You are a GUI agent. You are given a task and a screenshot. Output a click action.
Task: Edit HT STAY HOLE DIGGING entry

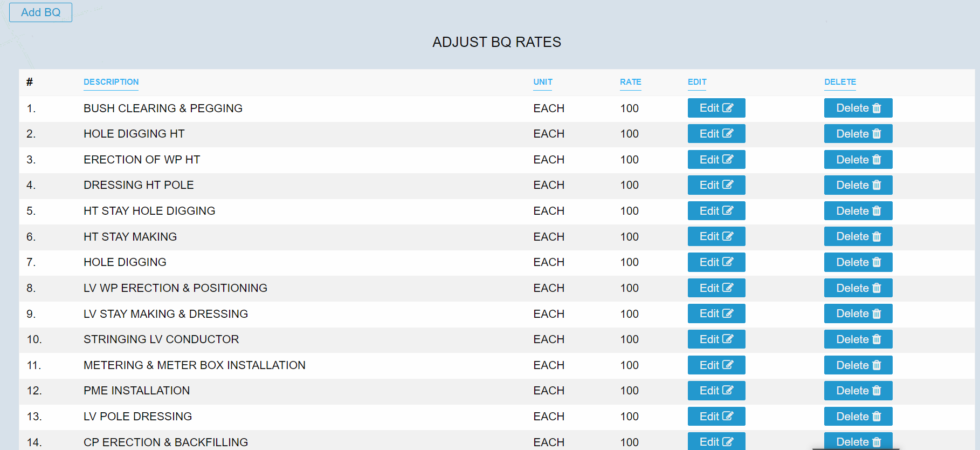[x=716, y=211]
